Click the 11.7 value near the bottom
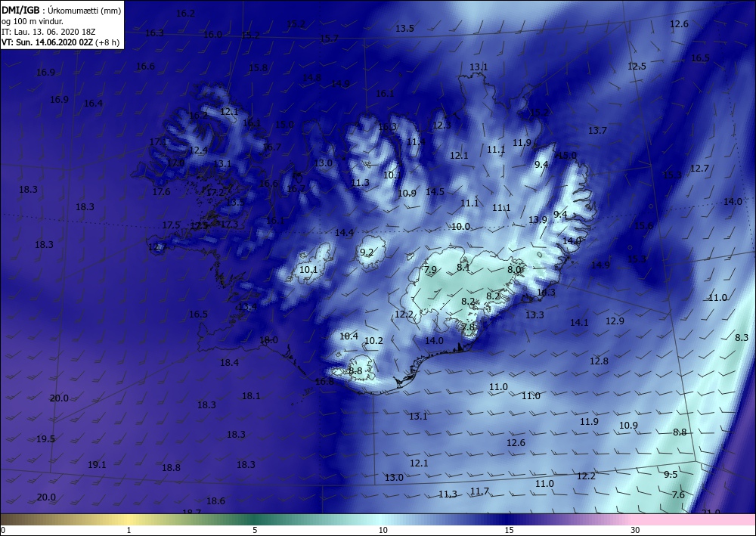The width and height of the screenshot is (756, 536). click(x=480, y=491)
